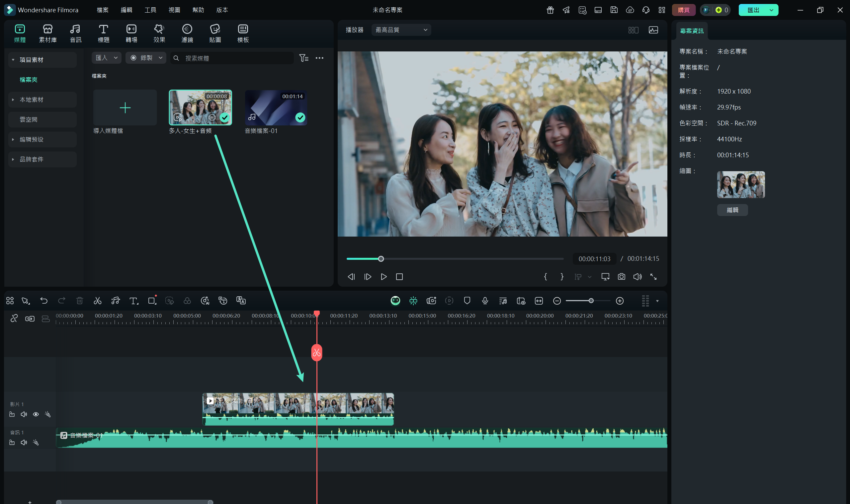Open the 匯入 import dropdown
This screenshot has width=850, height=504.
coord(106,58)
